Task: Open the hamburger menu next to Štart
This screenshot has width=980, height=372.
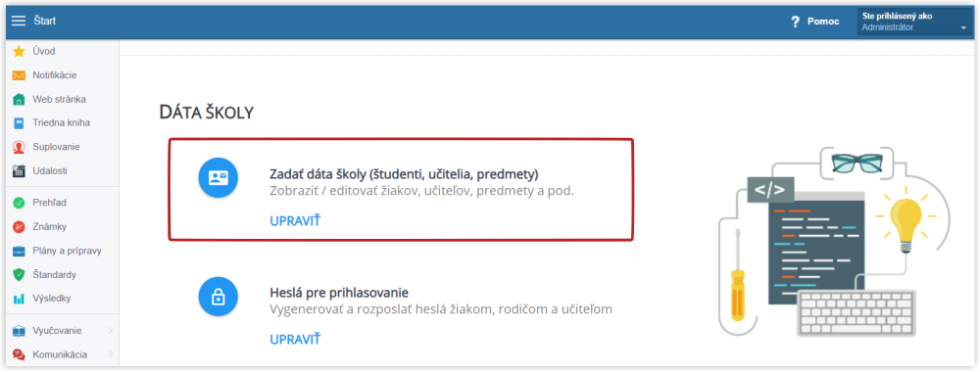Action: [x=19, y=22]
